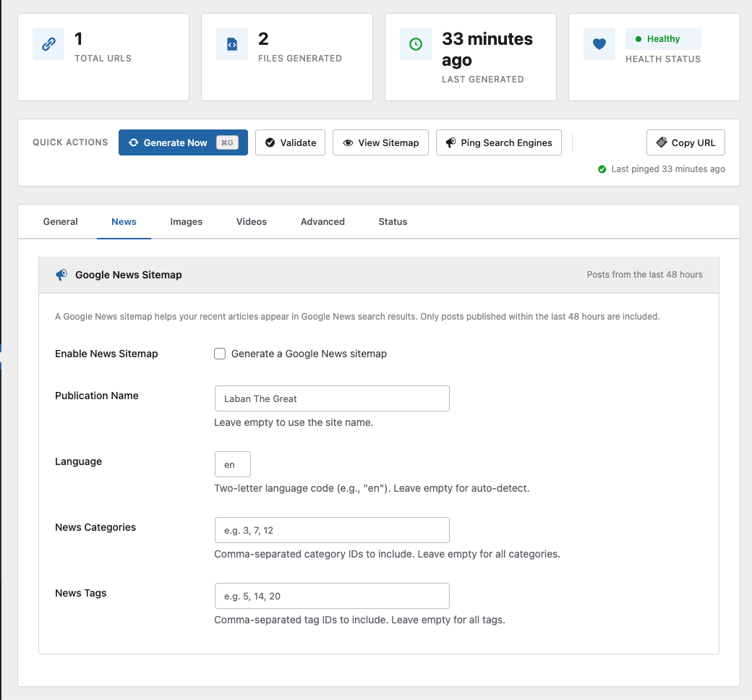Click the Generate Now button
752x700 pixels.
[183, 142]
